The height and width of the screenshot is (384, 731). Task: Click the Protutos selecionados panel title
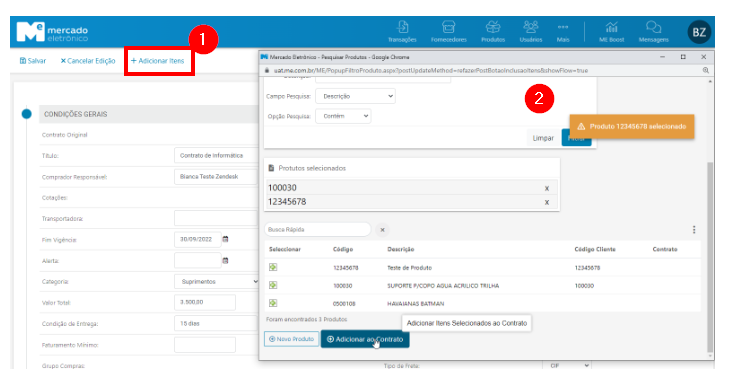(312, 168)
